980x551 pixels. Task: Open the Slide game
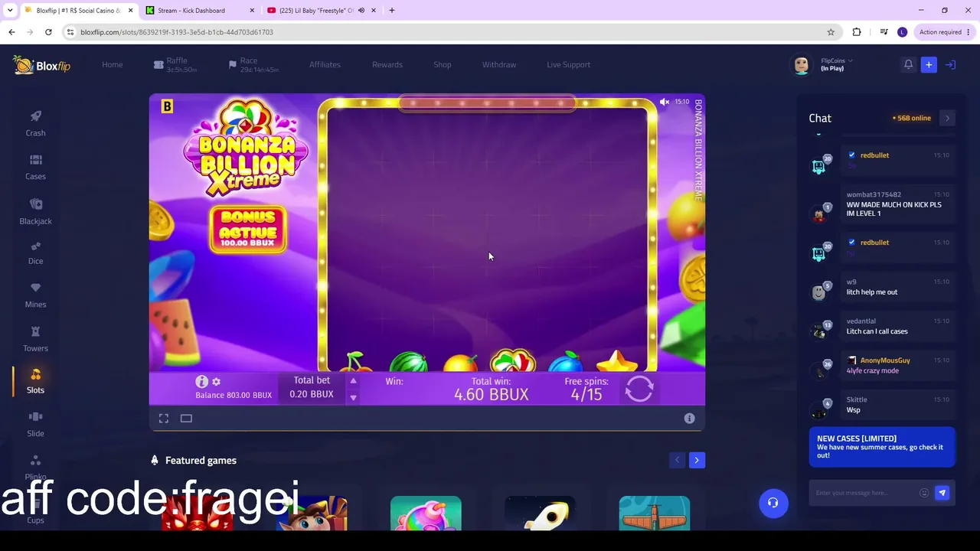(x=35, y=424)
